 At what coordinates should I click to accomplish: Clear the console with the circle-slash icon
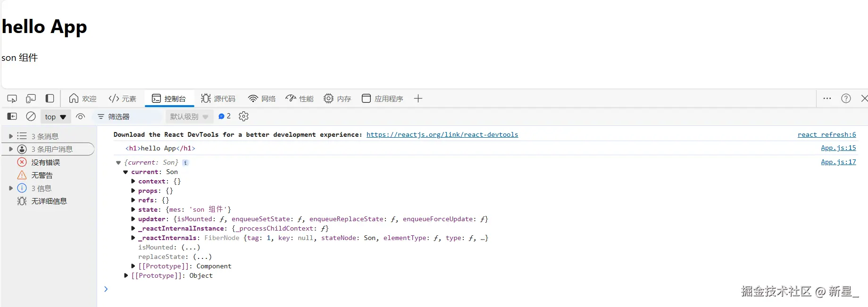coord(31,116)
